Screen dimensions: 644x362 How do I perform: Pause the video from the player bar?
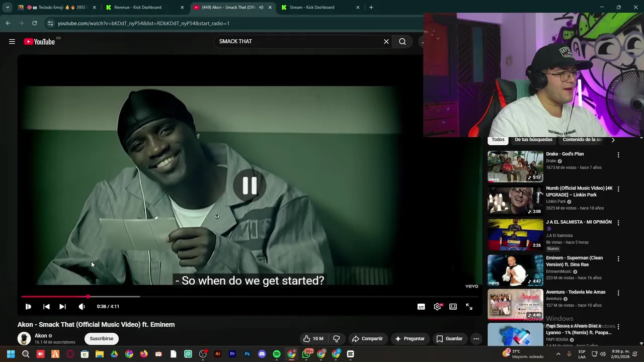[28, 306]
